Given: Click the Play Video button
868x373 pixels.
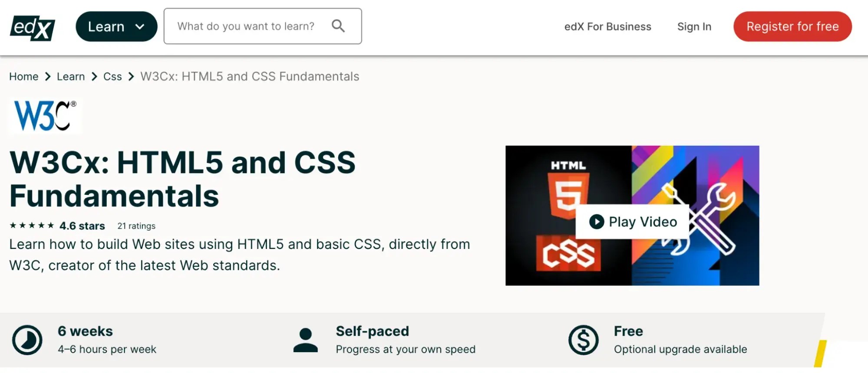Looking at the screenshot, I should pos(633,222).
